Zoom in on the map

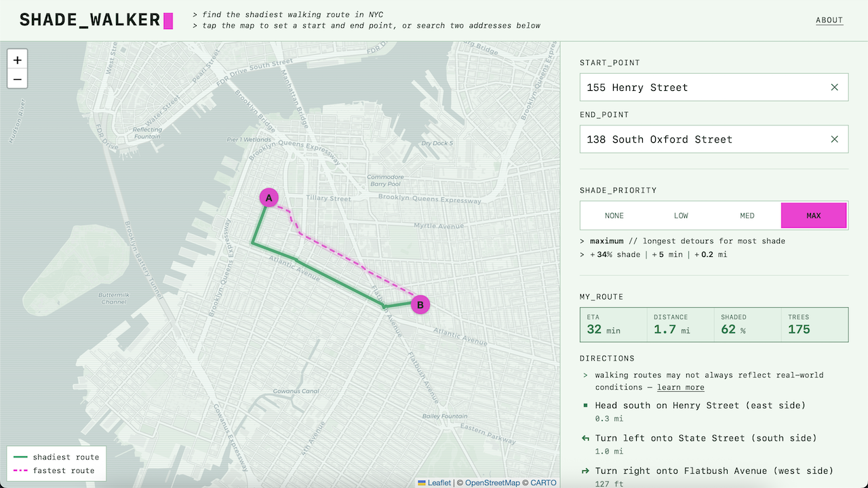pos(18,60)
